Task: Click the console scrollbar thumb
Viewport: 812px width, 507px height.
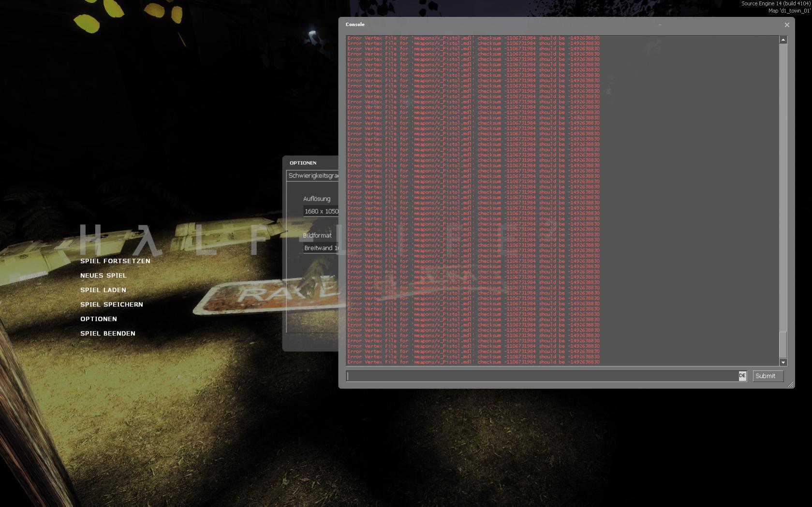Action: click(783, 345)
